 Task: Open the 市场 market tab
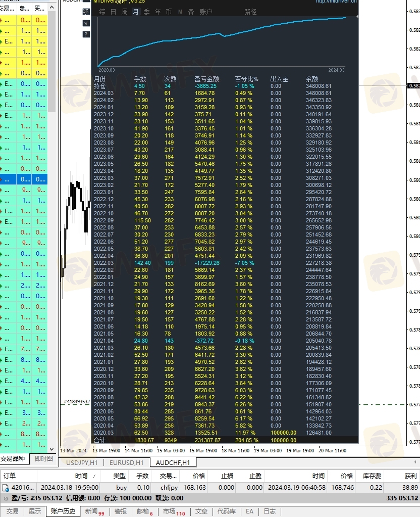point(174,511)
